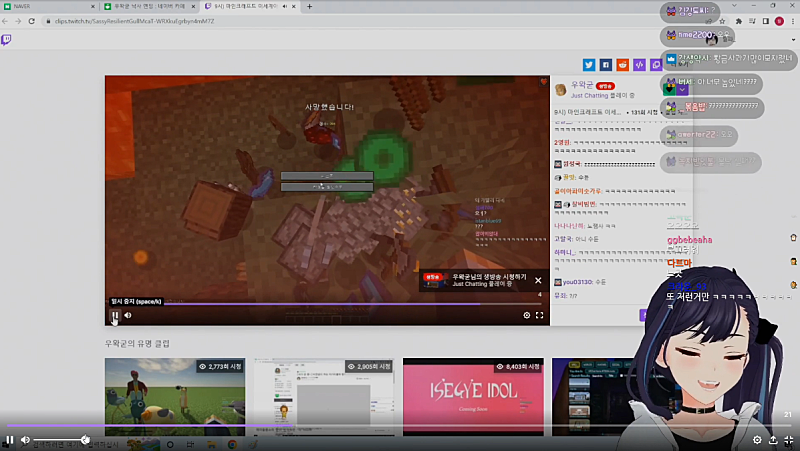Exit fullscreen in the outer player
This screenshot has height=451, width=800.
(x=789, y=440)
